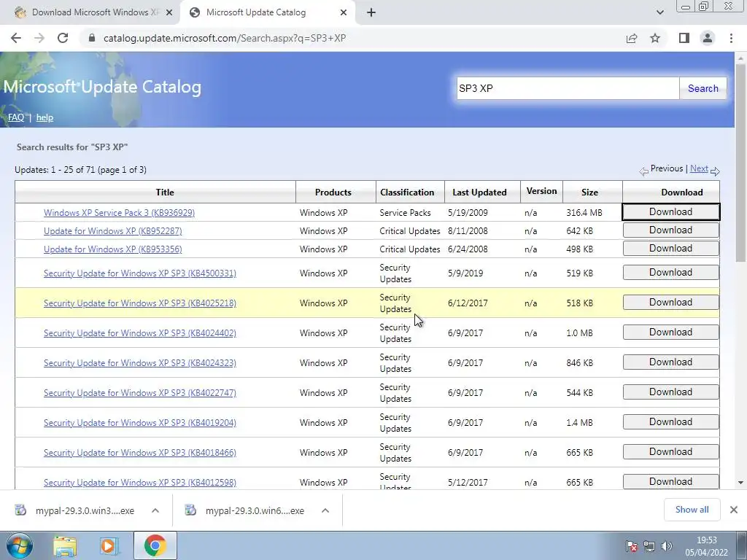Sort by the Products column header
Screen dimensions: 747x560
(x=333, y=192)
